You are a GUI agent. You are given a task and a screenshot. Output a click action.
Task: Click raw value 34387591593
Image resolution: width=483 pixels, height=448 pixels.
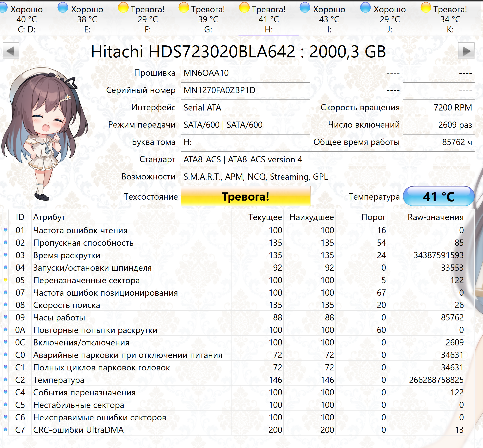[438, 255]
